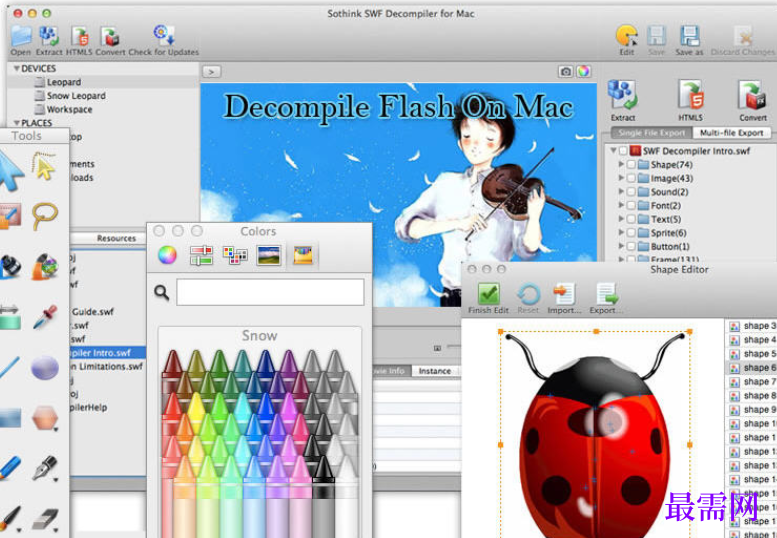Collapse SWF Decompiler Intro.swf tree root
Screen dimensions: 777x538
tap(613, 150)
